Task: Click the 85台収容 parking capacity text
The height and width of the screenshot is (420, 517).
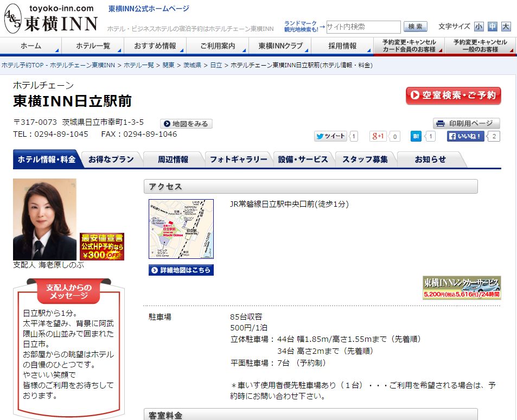Action: 246,317
